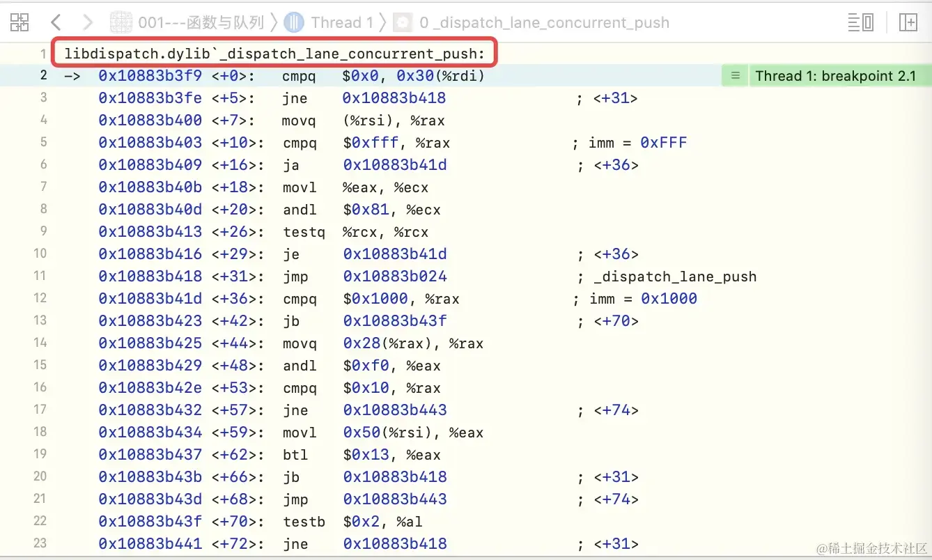Click jump target 0x10883b024
Viewport: 932px width, 560px height.
pyautogui.click(x=395, y=277)
